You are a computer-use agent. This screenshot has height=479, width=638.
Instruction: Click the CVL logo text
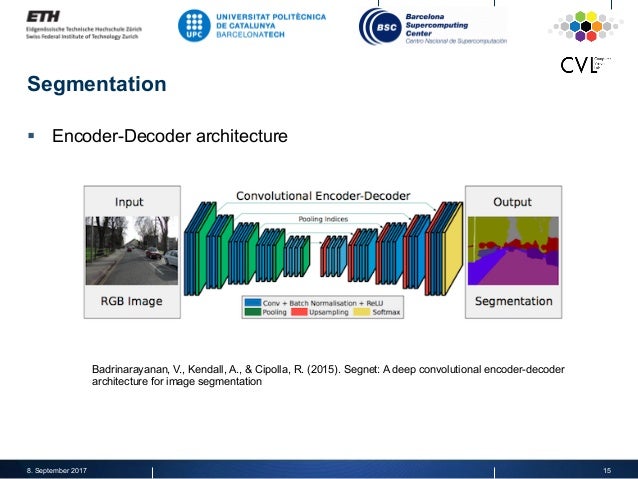585,65
